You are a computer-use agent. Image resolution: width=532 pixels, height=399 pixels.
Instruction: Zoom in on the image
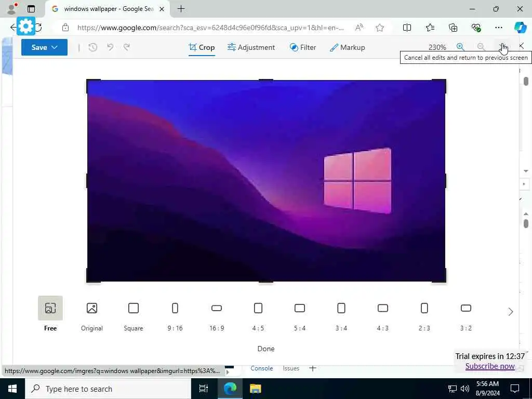point(460,47)
